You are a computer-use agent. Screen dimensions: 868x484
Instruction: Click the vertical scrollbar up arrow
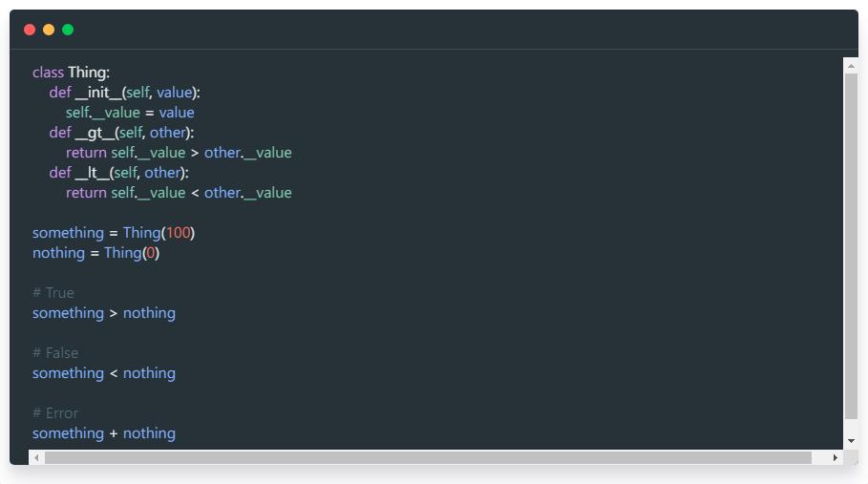(x=851, y=67)
